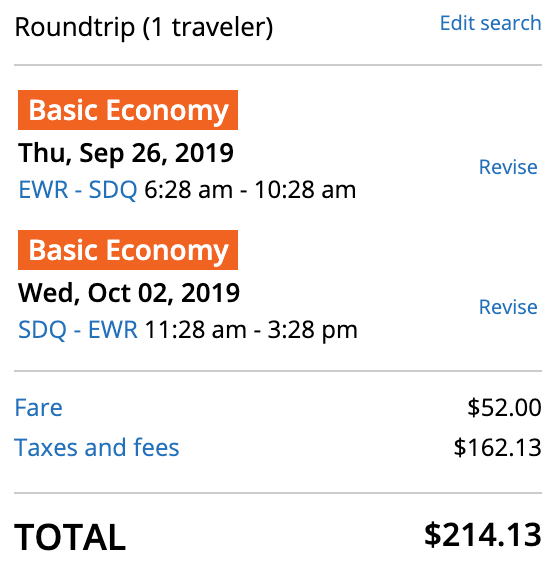Open SDQ - EWR route details

78,330
